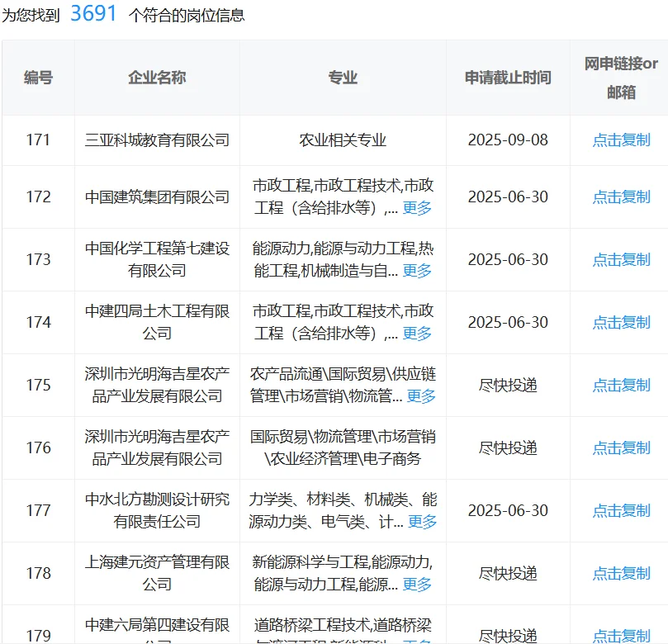Expand 更多 majors for 中国建筑集团有限公司
The width and height of the screenshot is (668, 644).
[417, 208]
